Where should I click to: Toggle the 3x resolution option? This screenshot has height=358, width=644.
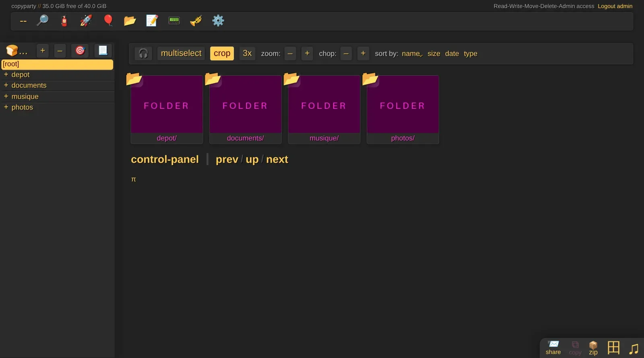247,54
